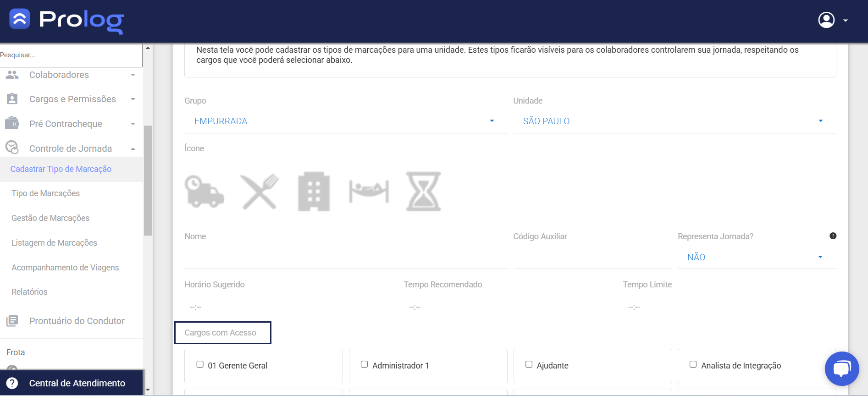Screen dimensions: 868x396
Task: Check the Ajudante checkbox
Action: [x=529, y=364]
